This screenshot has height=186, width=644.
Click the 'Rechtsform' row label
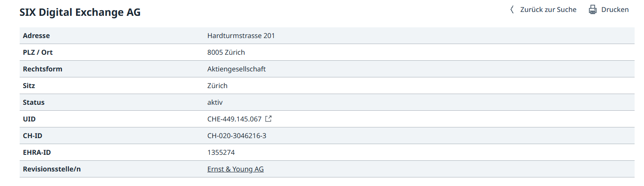click(42, 69)
